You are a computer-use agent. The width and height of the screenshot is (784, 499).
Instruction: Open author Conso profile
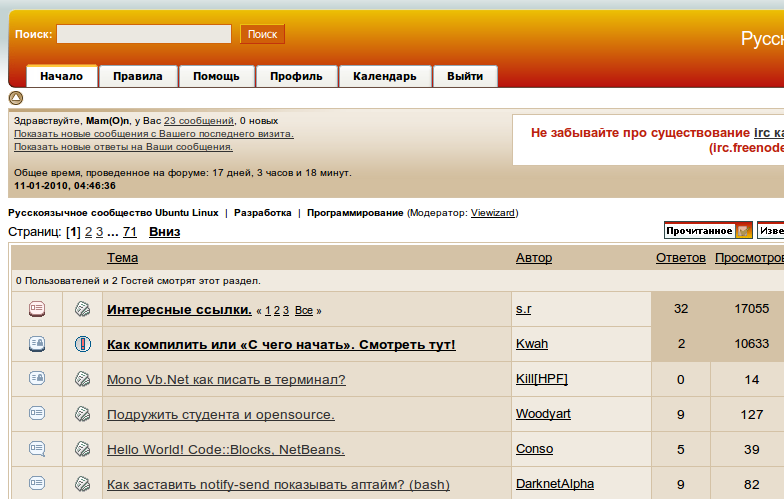[534, 449]
